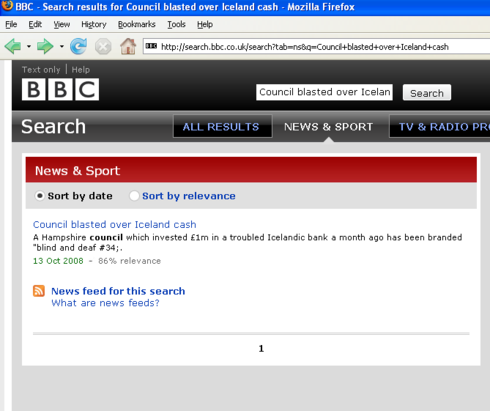Click in the BBC search query field
Image resolution: width=490 pixels, height=411 pixels.
pos(324,92)
